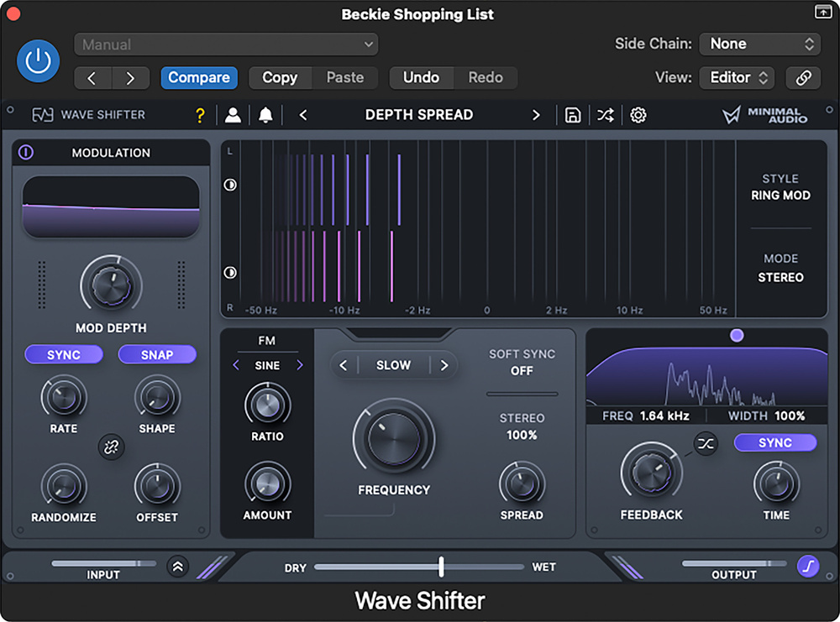Screen dimensions: 840x622
Task: Select next preset after DEPTH SPREAD
Action: pyautogui.click(x=536, y=115)
